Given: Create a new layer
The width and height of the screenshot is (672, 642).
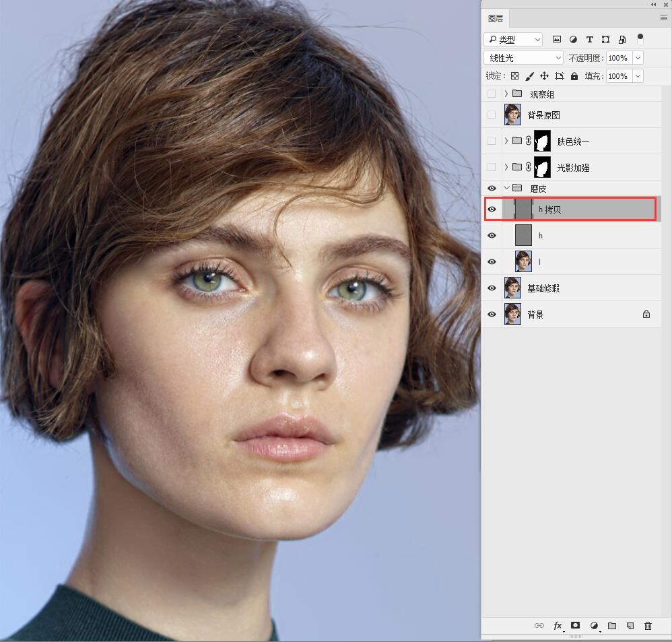Looking at the screenshot, I should point(630,626).
